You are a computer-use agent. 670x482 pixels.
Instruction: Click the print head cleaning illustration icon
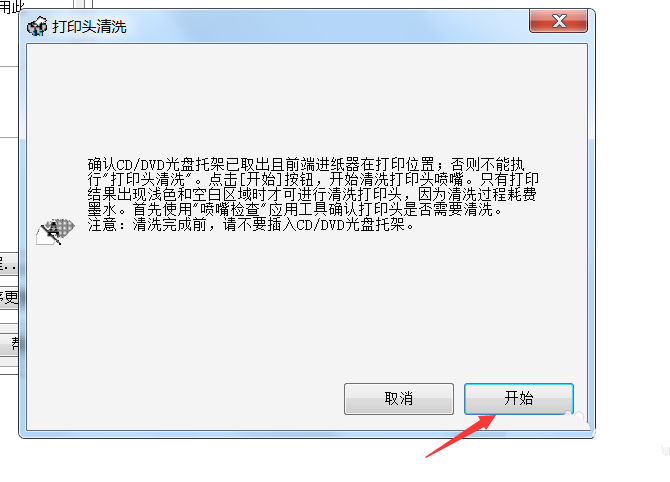pyautogui.click(x=56, y=232)
